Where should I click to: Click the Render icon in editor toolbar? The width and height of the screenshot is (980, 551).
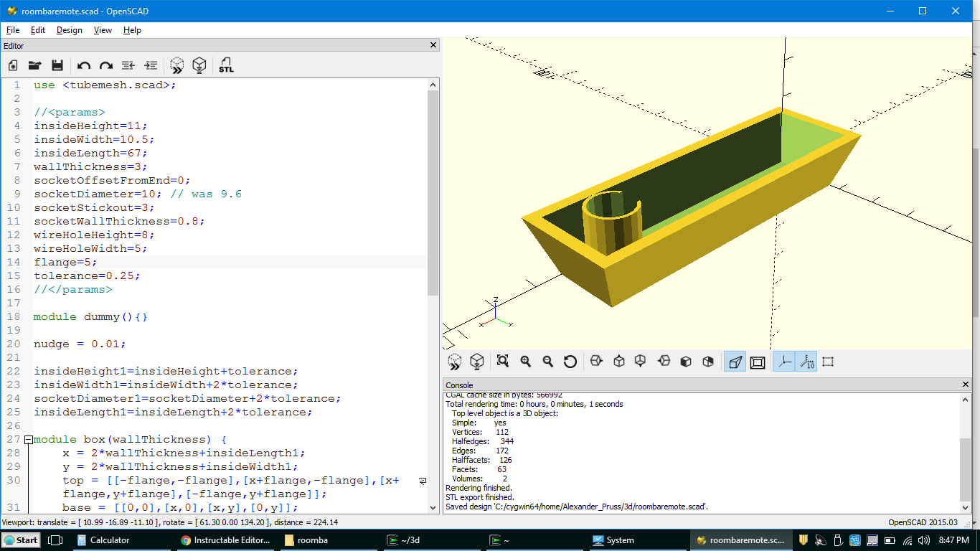(x=199, y=65)
